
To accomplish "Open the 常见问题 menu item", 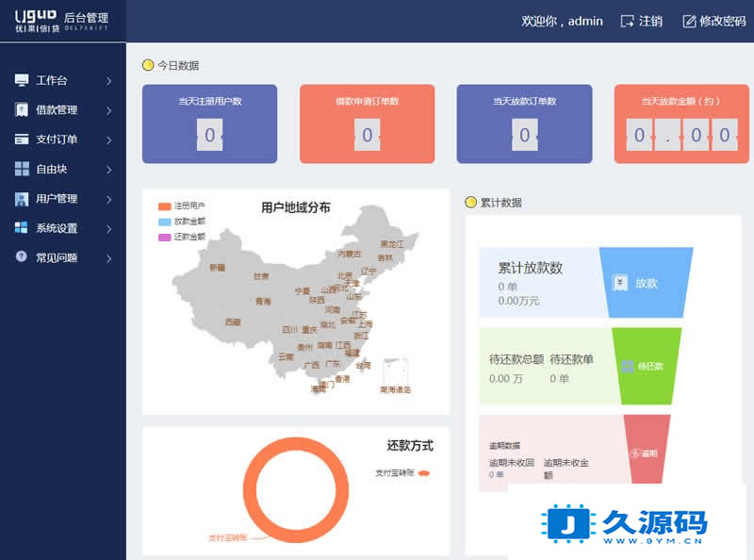I will pyautogui.click(x=57, y=257).
